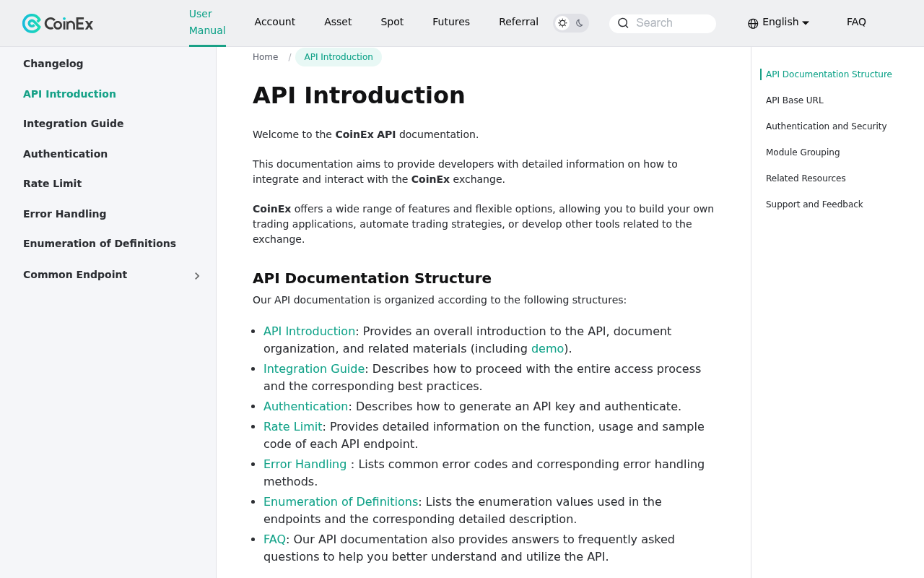Follow FAQ link in bulleted list
This screenshot has width=924, height=578.
[274, 539]
